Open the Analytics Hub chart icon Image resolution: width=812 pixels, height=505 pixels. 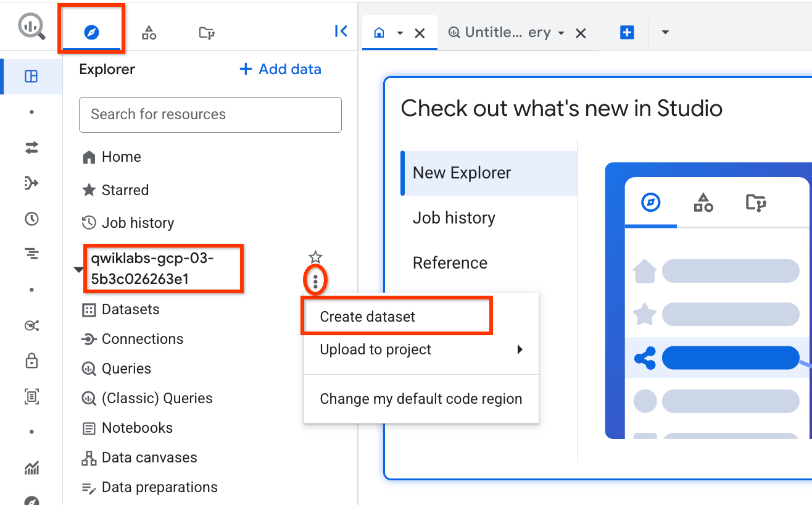(31, 468)
